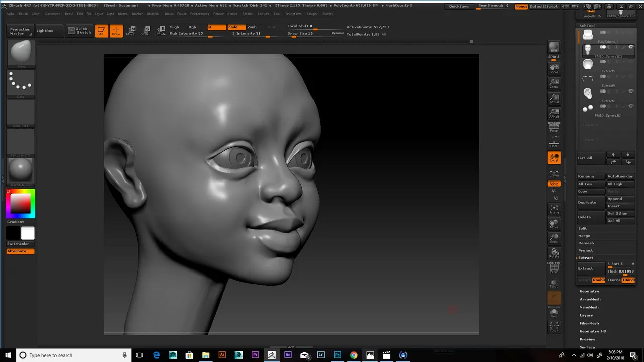Expand the FiberMesh subpalette

589,323
